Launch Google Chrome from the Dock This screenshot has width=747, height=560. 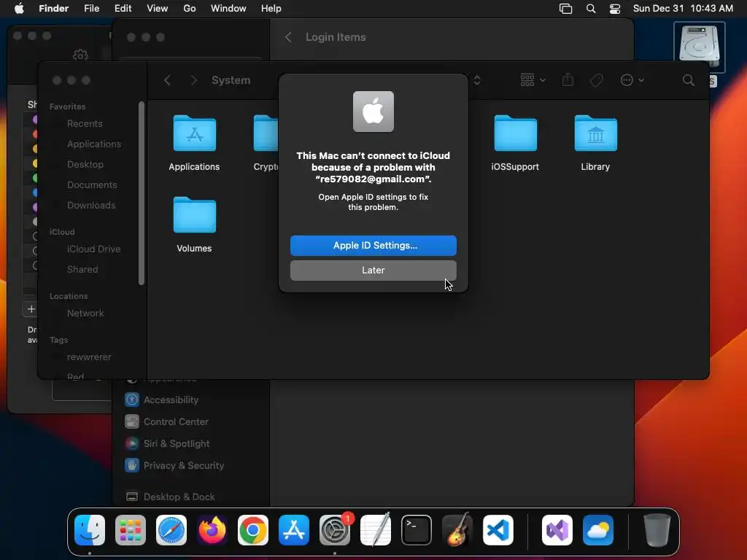pos(253,530)
